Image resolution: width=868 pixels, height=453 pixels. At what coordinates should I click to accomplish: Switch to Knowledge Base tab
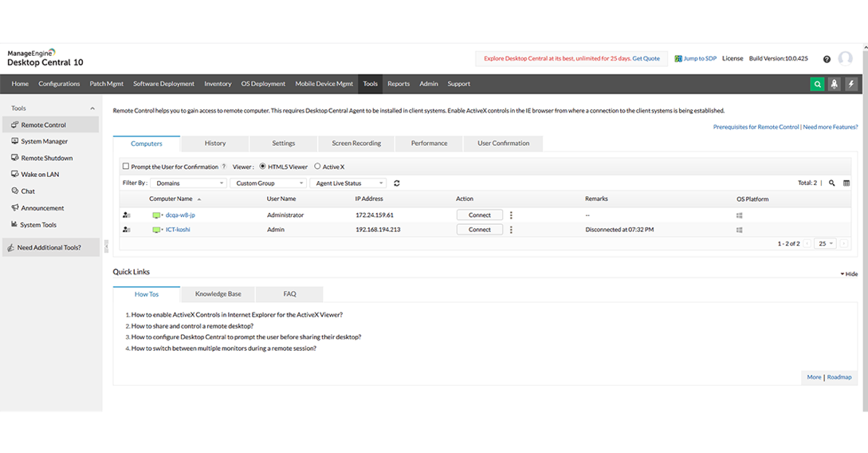tap(218, 294)
